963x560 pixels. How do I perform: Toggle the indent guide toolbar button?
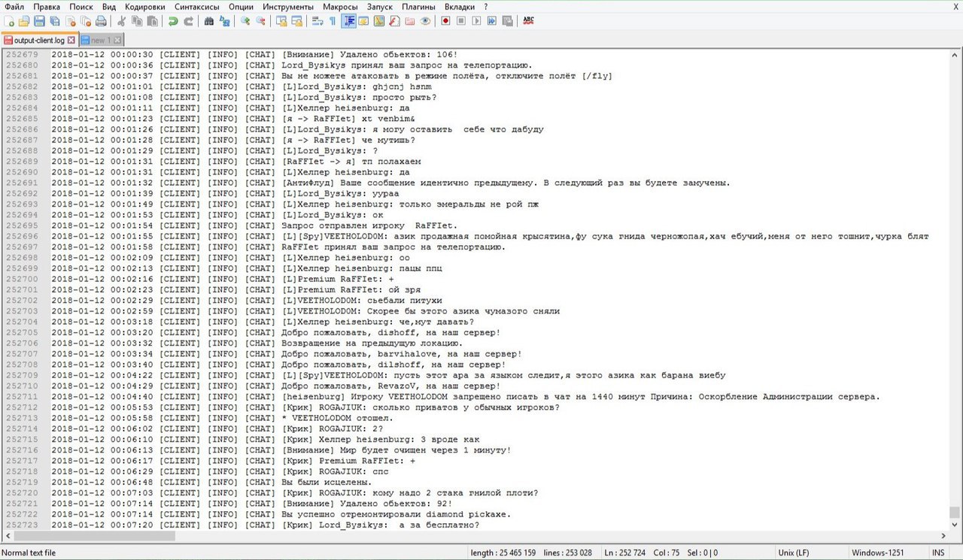pyautogui.click(x=349, y=21)
